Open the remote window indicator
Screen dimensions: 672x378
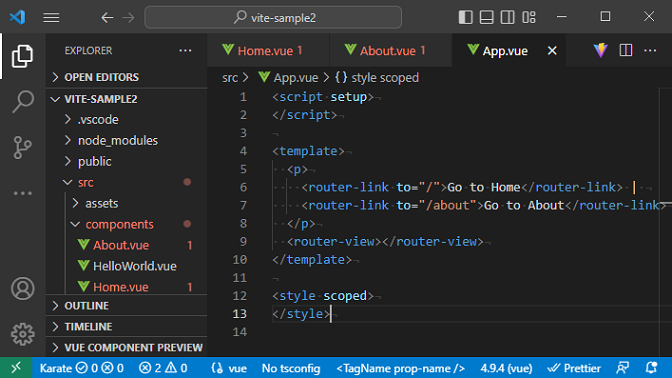click(16, 368)
